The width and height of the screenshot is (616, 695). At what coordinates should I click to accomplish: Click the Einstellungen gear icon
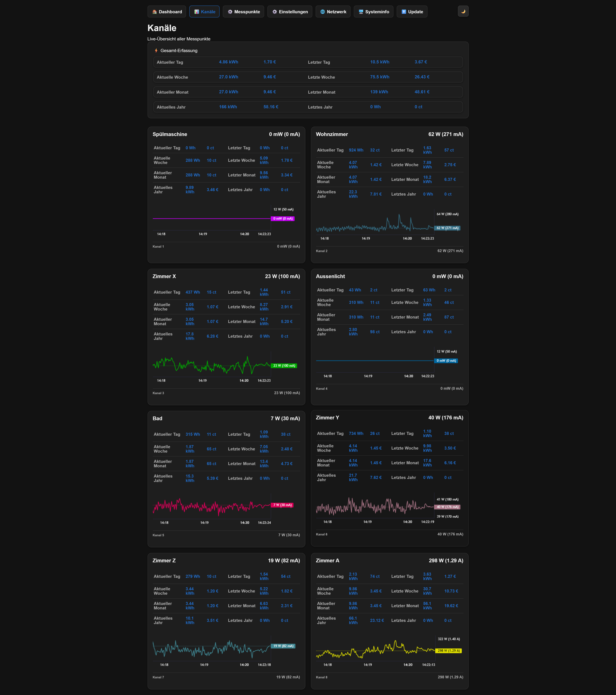tap(275, 11)
